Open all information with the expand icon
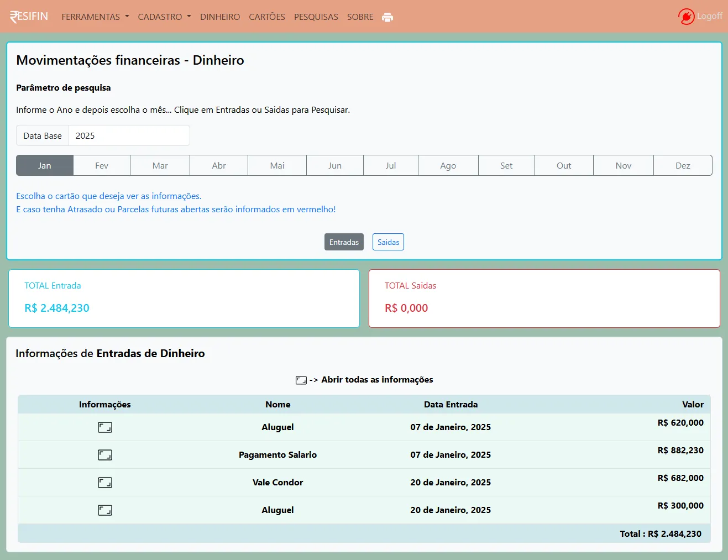Viewport: 728px width, 560px height. [301, 380]
